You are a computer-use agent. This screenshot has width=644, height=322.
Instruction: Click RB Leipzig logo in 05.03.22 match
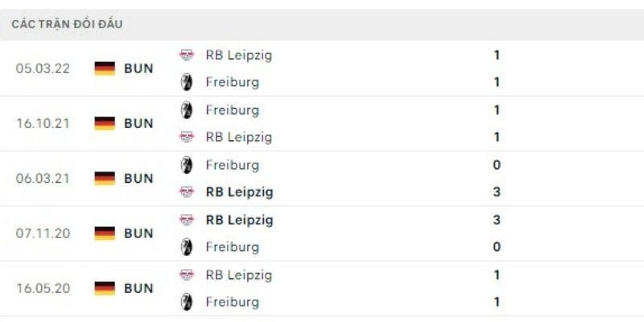click(x=187, y=55)
